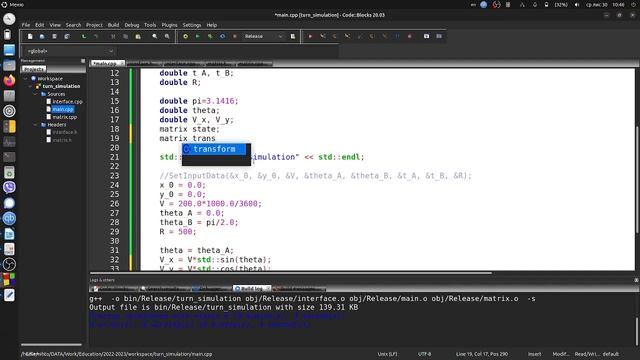Click the Unix (LF) status bar entry
Screen dimensions: 640x360
(387, 354)
